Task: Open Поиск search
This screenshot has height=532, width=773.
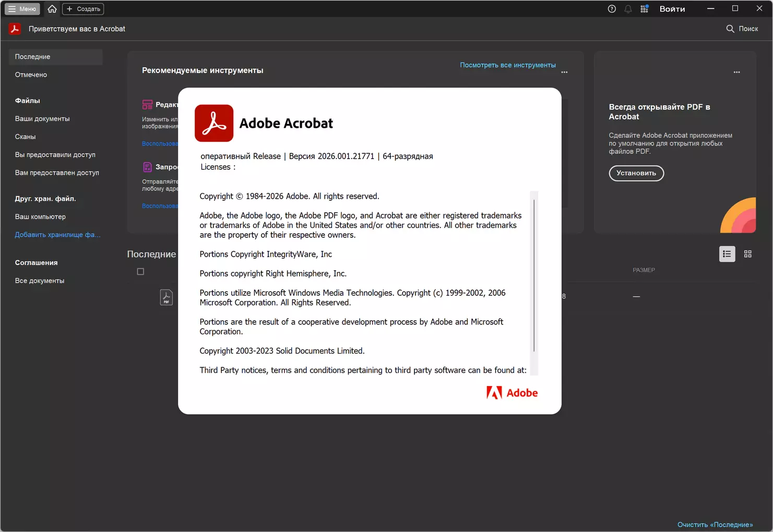Action: 742,29
